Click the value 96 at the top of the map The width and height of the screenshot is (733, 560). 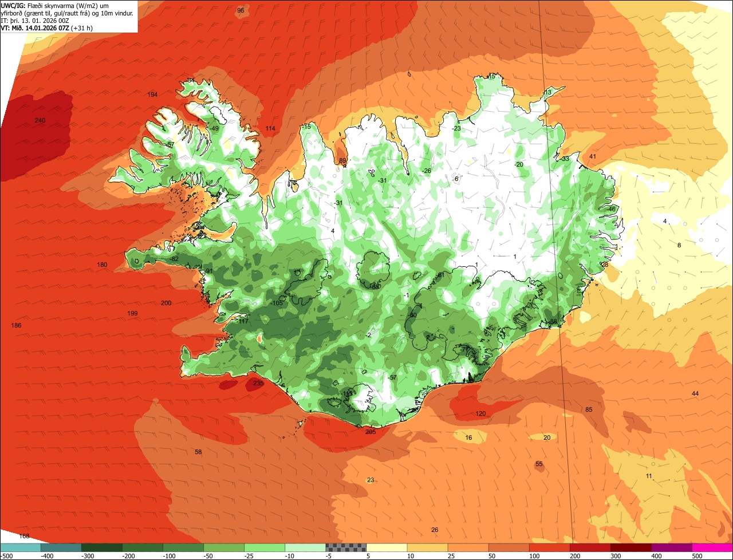241,10
